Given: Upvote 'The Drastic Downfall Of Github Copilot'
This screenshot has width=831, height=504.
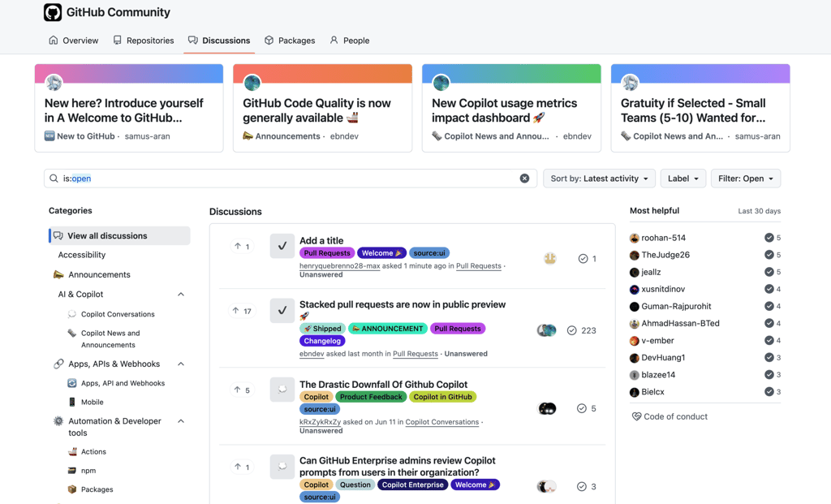Looking at the screenshot, I should click(242, 390).
